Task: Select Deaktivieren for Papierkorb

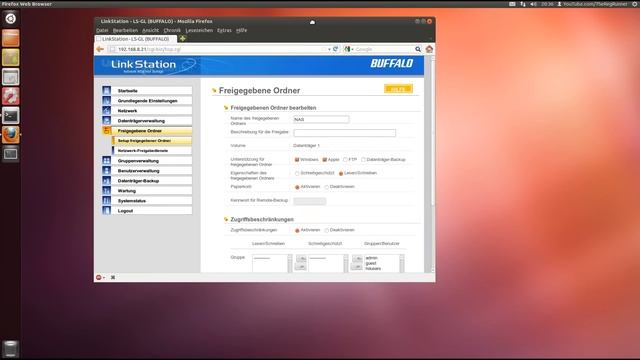Action: pyautogui.click(x=327, y=187)
